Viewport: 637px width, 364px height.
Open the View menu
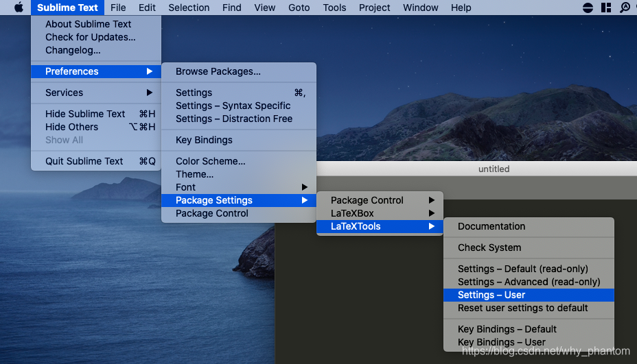pos(265,8)
